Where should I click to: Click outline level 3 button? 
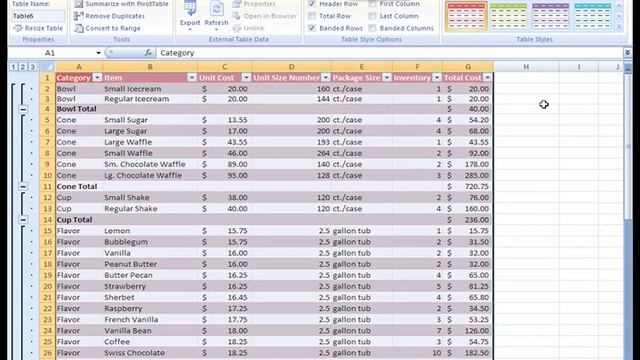click(x=32, y=67)
